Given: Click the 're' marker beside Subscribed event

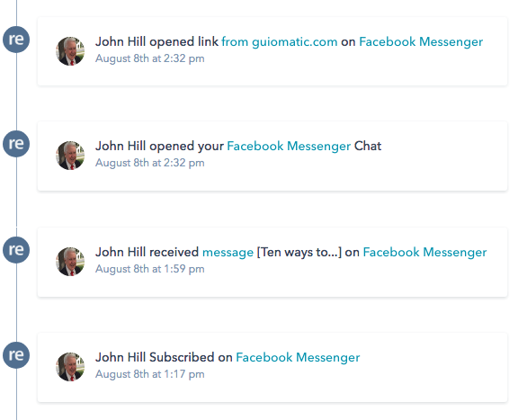Looking at the screenshot, I should [x=16, y=355].
